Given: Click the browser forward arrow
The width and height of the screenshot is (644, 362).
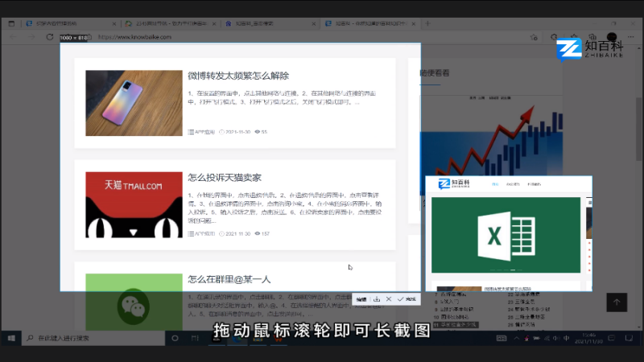Looking at the screenshot, I should pos(31,37).
